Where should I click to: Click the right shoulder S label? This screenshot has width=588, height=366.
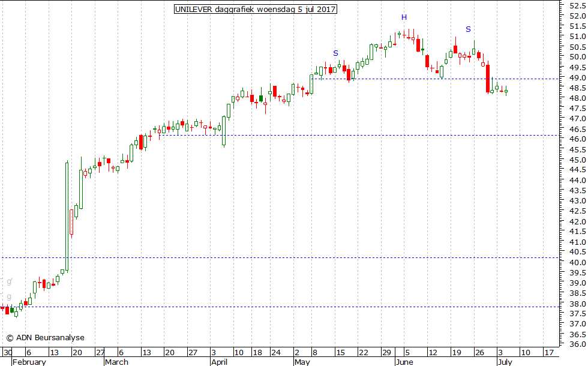pyautogui.click(x=468, y=29)
